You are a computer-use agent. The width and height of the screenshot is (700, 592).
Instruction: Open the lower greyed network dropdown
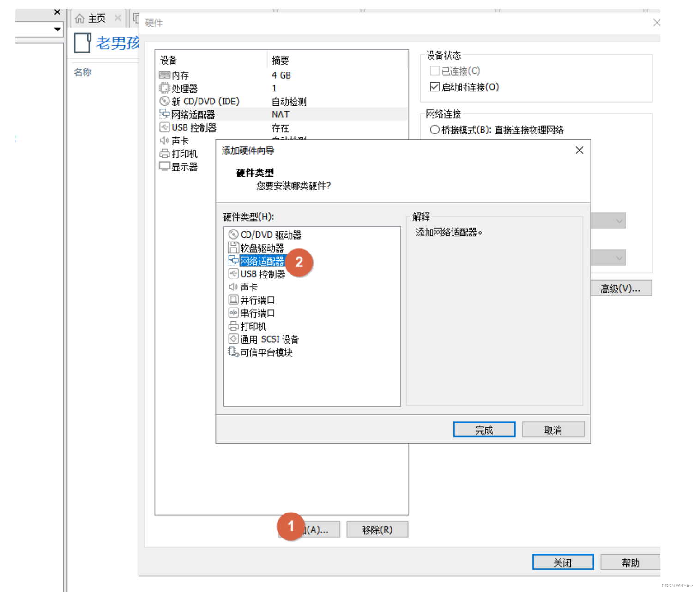coord(608,258)
